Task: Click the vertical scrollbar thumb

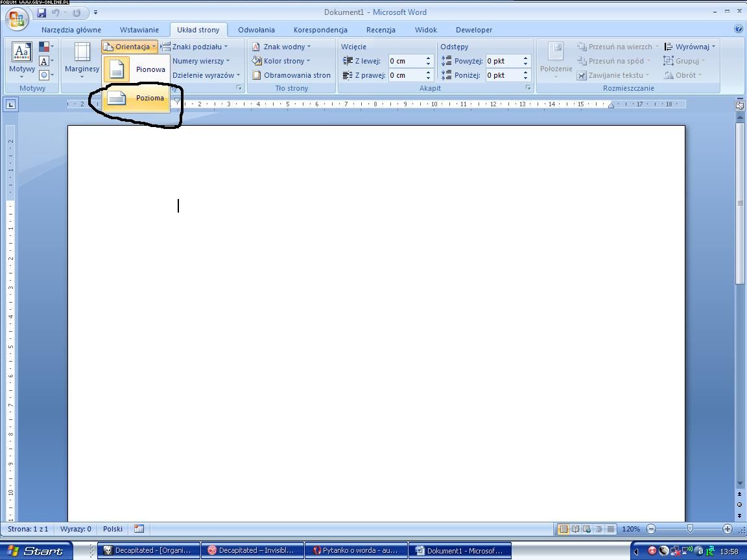Action: click(741, 204)
